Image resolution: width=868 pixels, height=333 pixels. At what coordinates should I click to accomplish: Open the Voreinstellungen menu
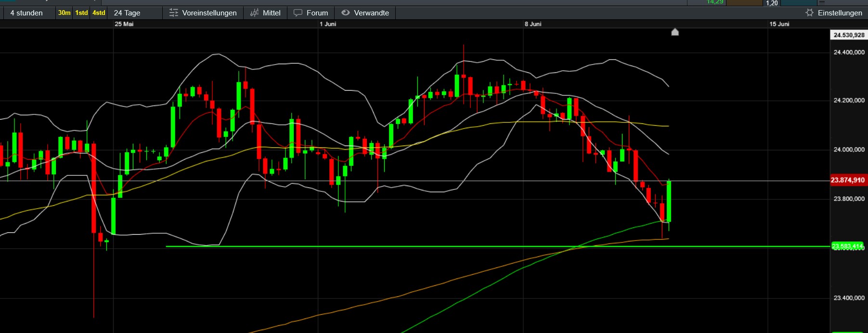click(203, 13)
